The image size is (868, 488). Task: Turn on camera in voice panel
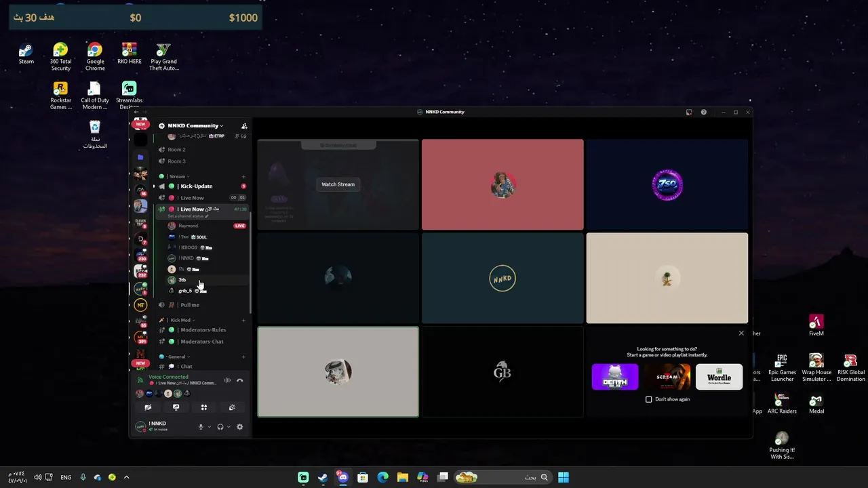pos(148,407)
